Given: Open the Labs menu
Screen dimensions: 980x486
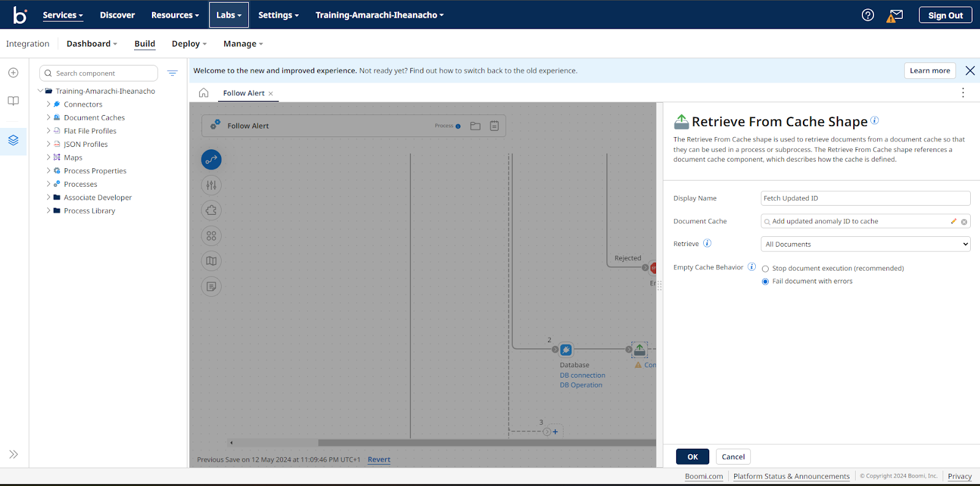Looking at the screenshot, I should [x=229, y=15].
